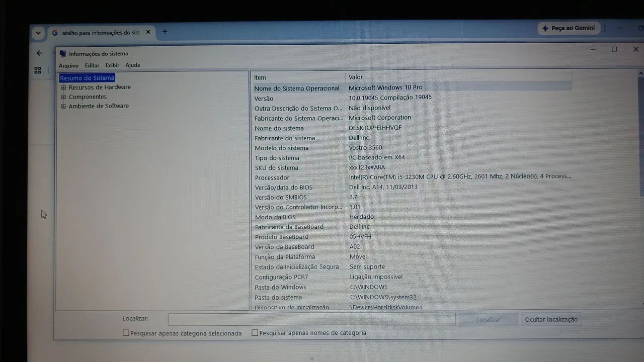Image resolution: width=644 pixels, height=362 pixels.
Task: Select Produto BaseBoard row
Action: coord(412,237)
